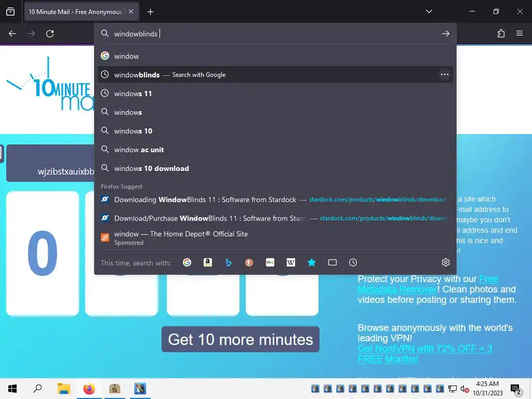Reload the current page

(x=50, y=34)
